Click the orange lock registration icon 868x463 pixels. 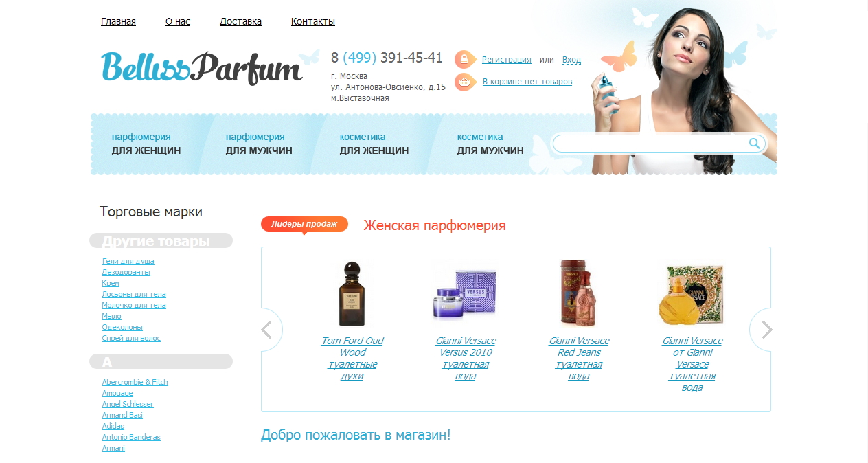465,59
